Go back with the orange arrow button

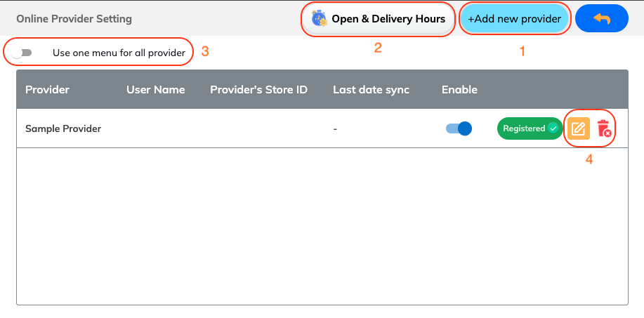pyautogui.click(x=602, y=18)
